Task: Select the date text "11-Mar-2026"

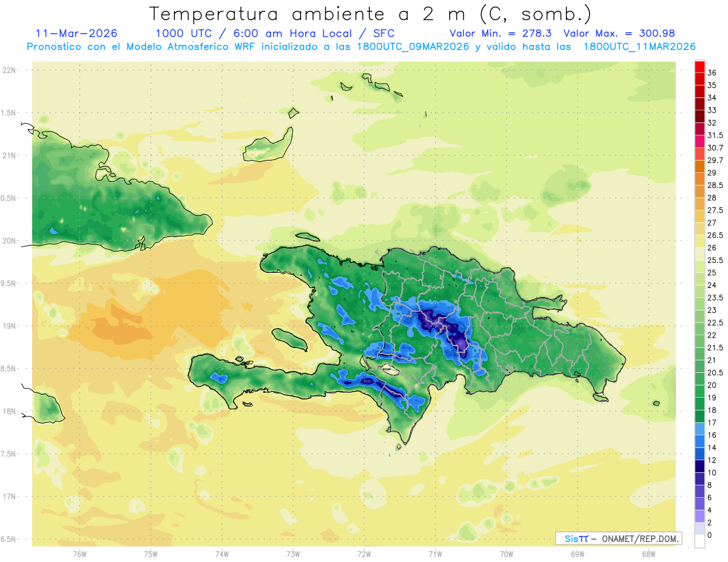Action: pyautogui.click(x=76, y=33)
